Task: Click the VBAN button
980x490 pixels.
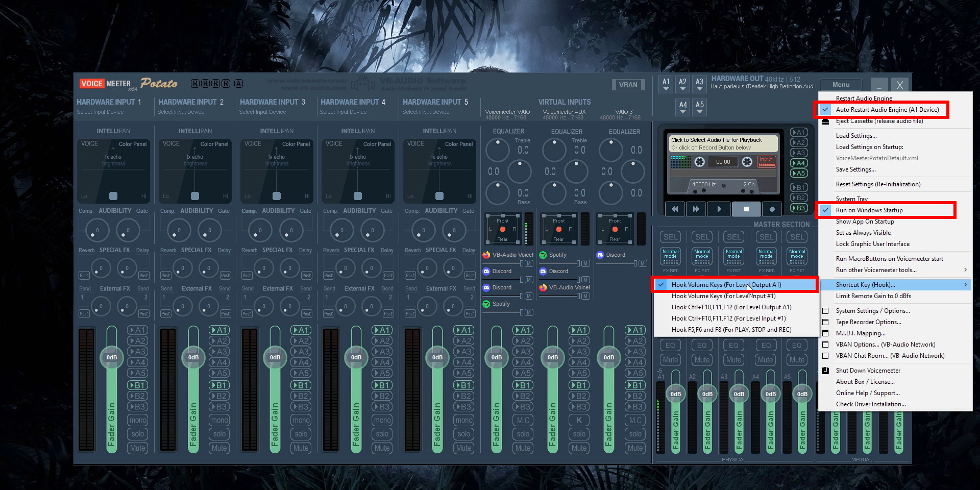Action: tap(628, 85)
